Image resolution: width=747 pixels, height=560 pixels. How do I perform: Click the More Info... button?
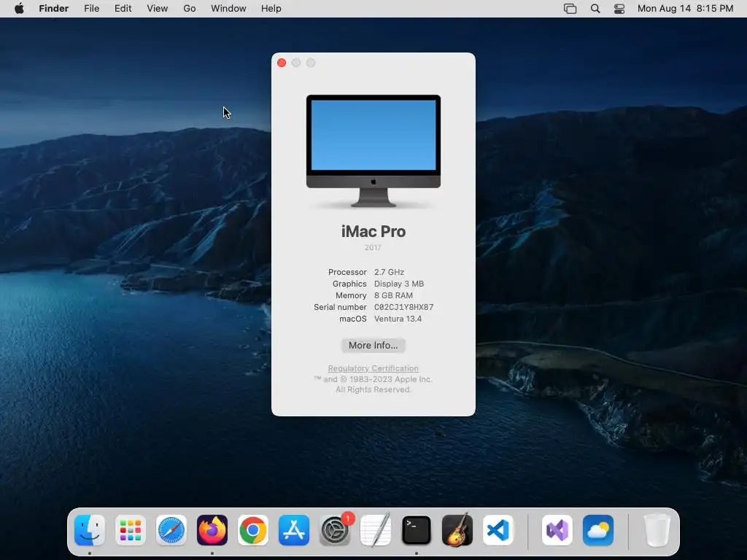pyautogui.click(x=373, y=345)
